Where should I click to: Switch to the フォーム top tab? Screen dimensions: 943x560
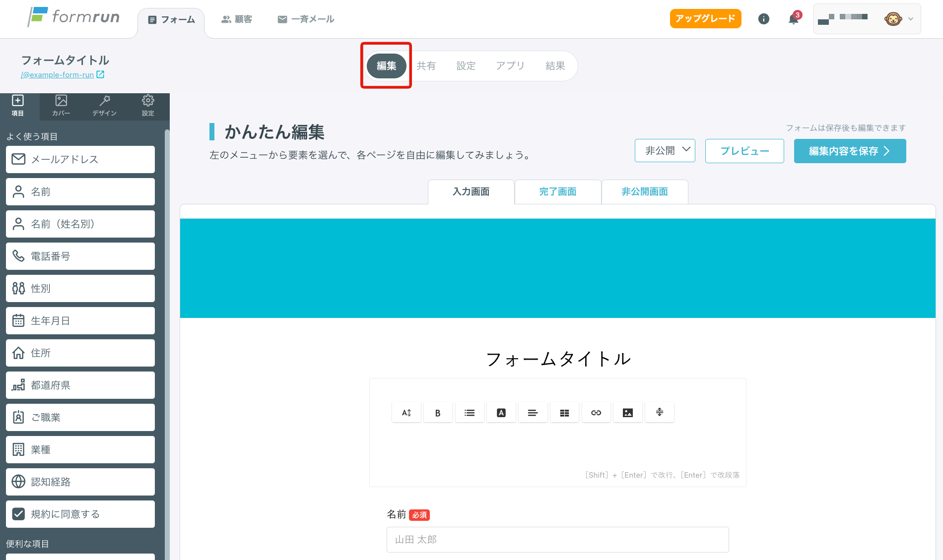point(171,19)
